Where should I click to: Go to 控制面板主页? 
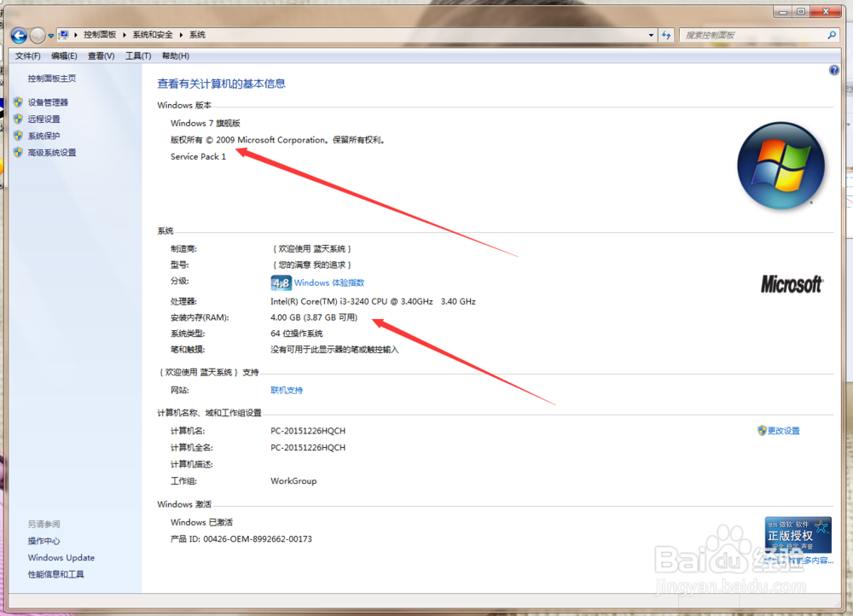[52, 78]
